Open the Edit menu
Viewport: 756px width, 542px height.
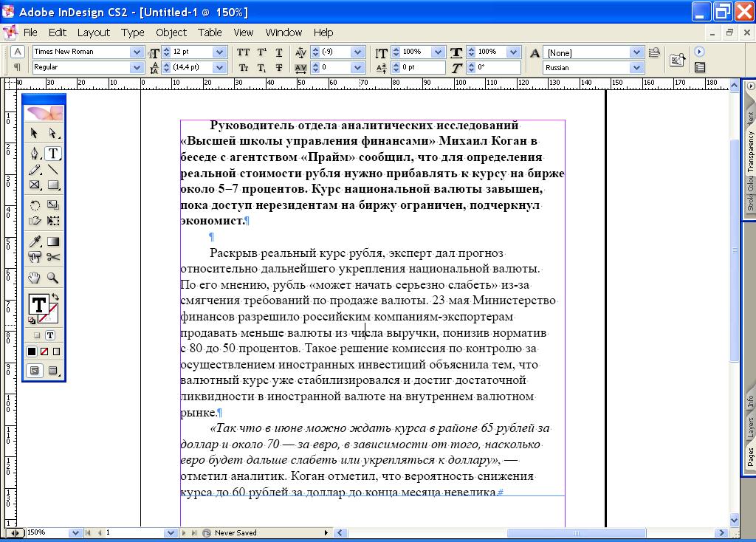[58, 32]
